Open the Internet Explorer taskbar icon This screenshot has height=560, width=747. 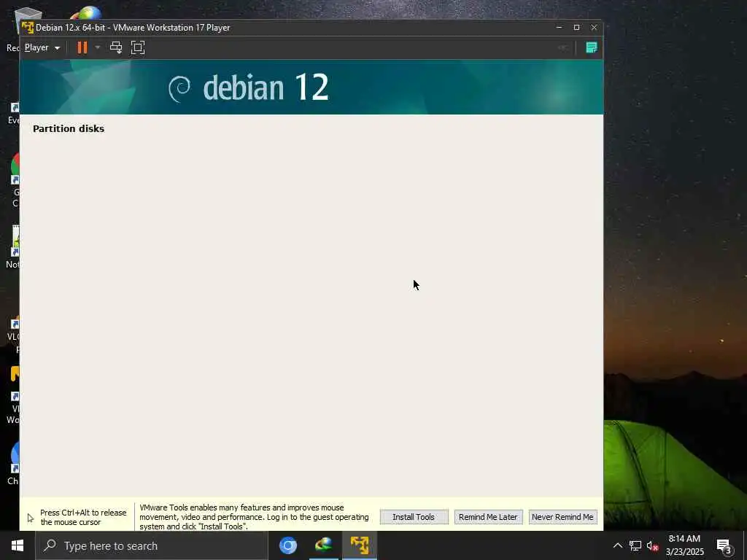[323, 545]
